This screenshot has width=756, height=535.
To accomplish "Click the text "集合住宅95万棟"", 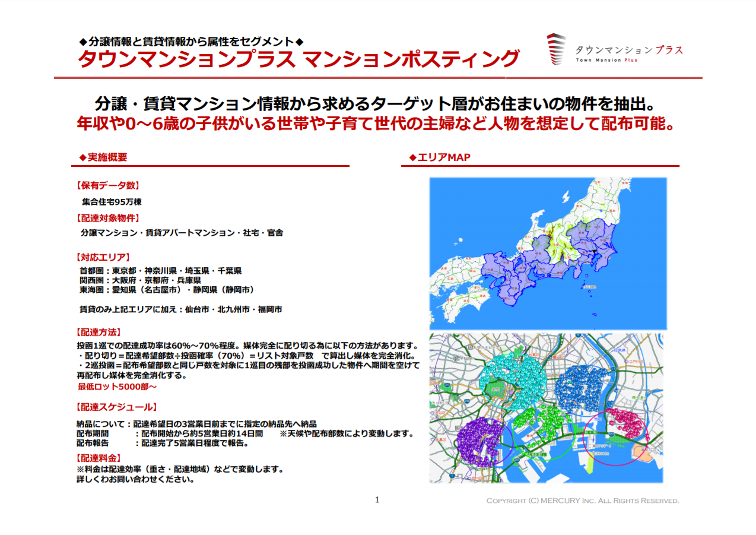I will pos(112,201).
